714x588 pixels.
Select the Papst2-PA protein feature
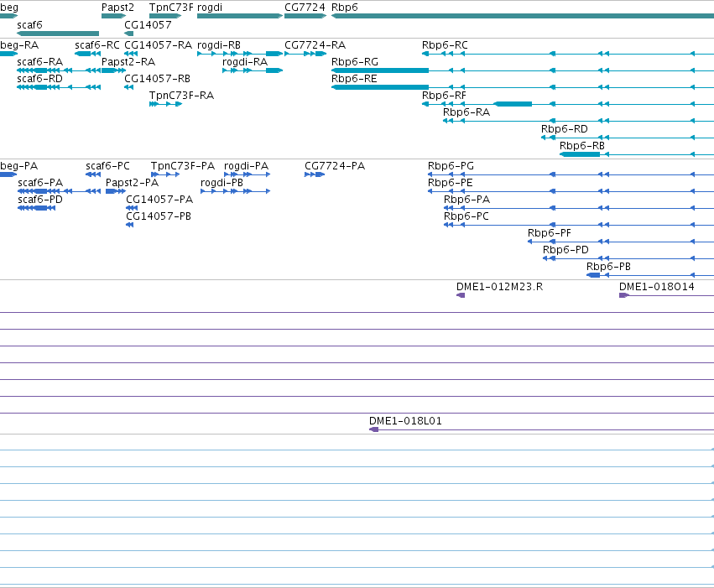coord(116,191)
